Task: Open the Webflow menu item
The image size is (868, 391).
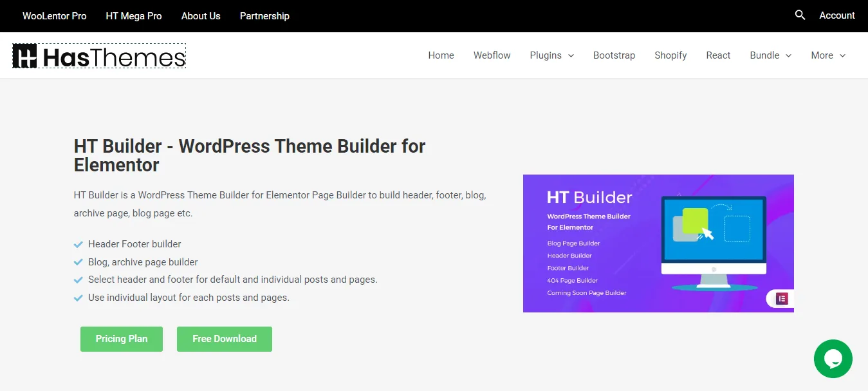Action: (x=492, y=55)
